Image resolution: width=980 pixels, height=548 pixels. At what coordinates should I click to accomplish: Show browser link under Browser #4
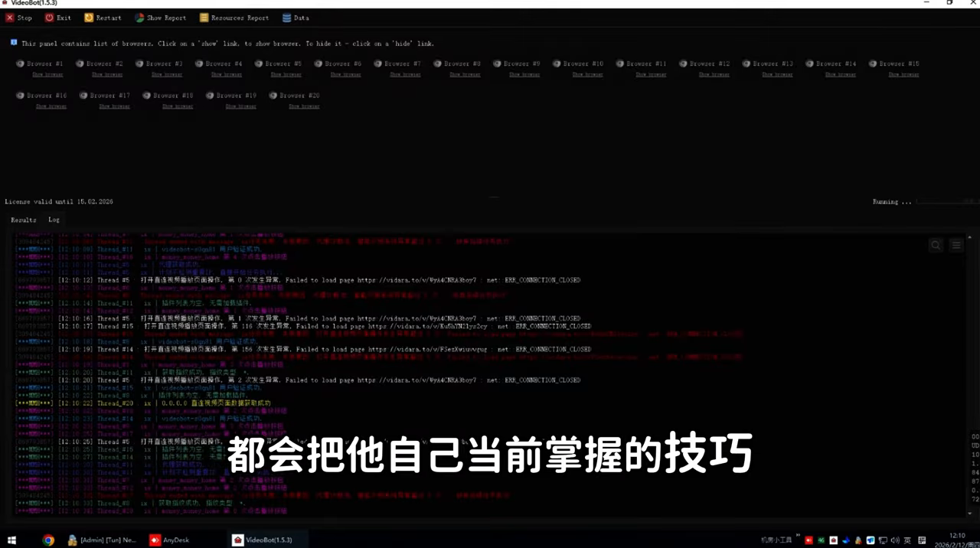pos(227,75)
